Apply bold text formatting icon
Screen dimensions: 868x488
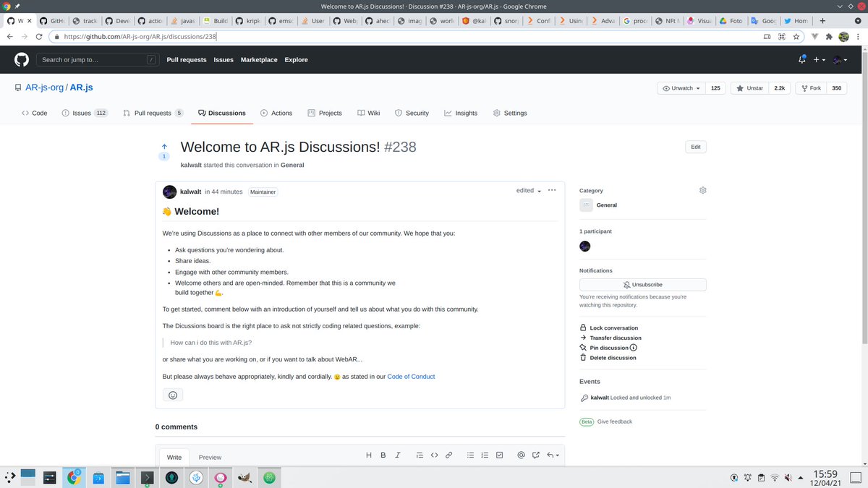[x=383, y=455]
